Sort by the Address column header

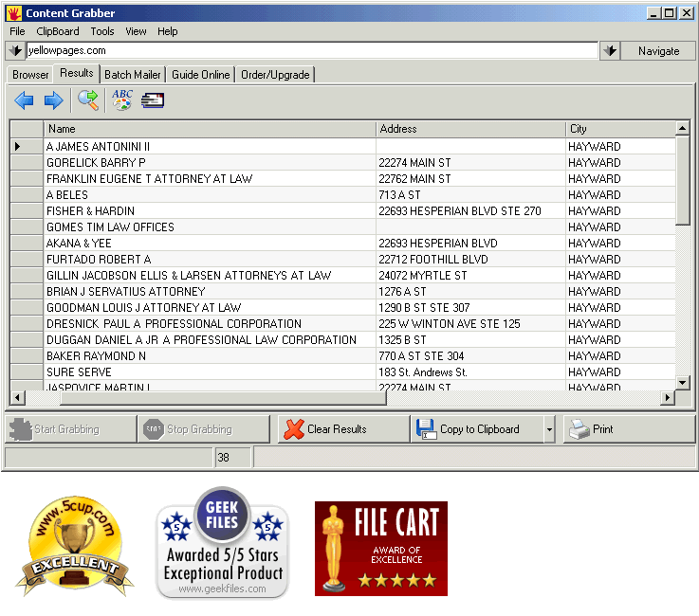[469, 129]
